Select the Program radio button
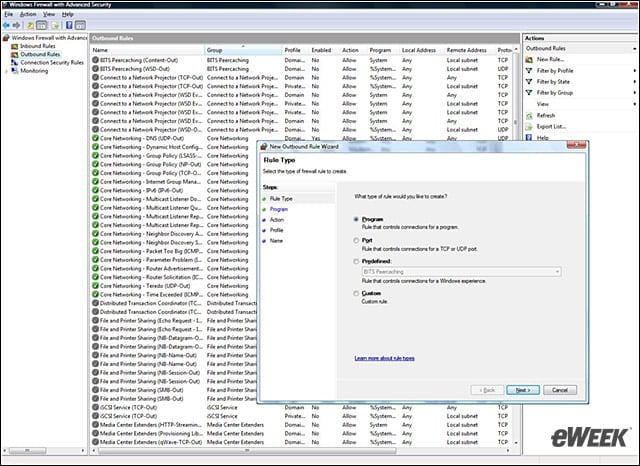The width and height of the screenshot is (640, 466). 356,219
